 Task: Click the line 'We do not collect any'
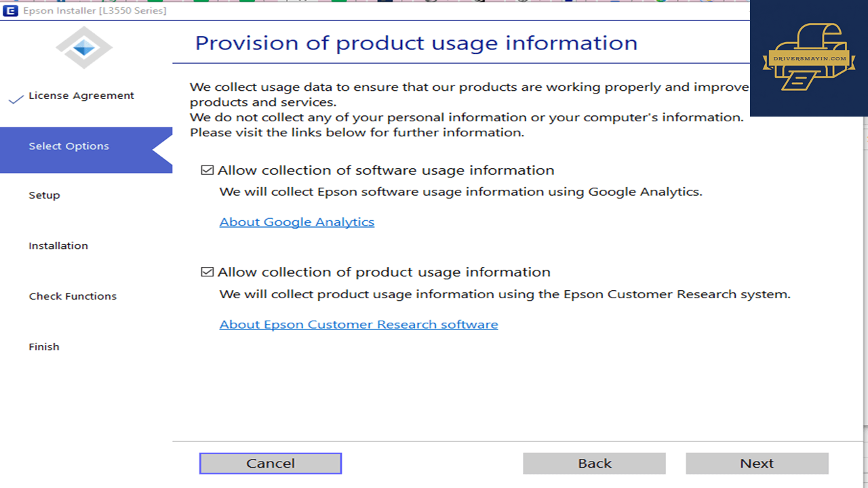[x=467, y=117]
